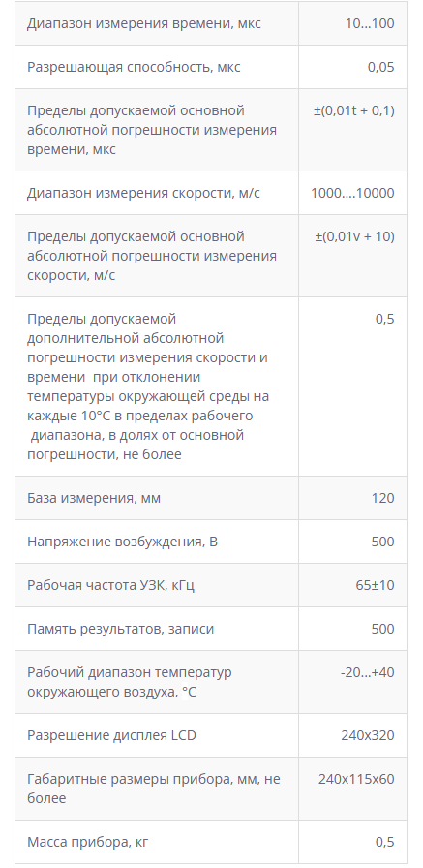Click the 1000....10000 speed range value
This screenshot has height=868, width=423.
[x=352, y=193]
